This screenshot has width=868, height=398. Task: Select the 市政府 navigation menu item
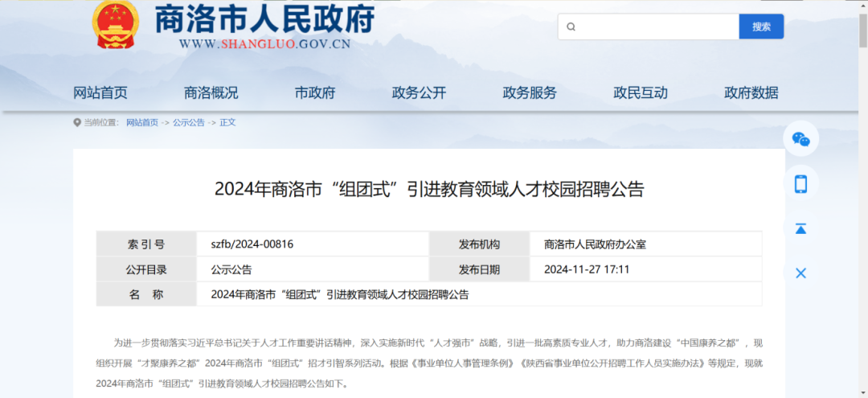[315, 92]
